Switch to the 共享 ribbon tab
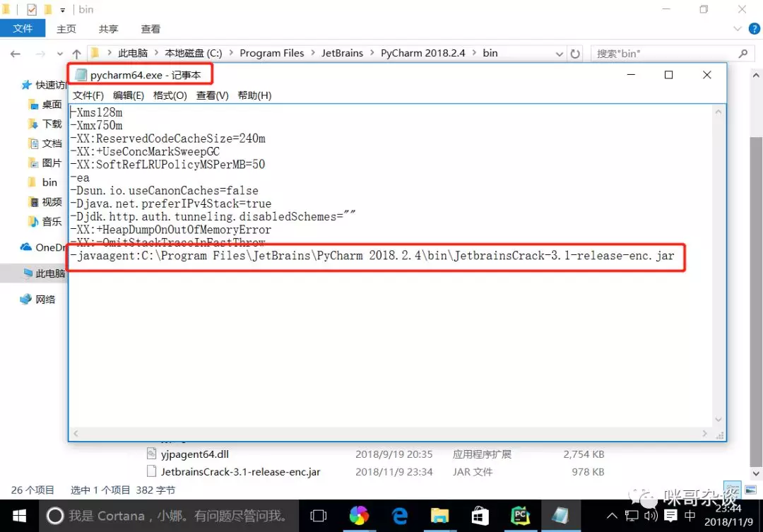This screenshot has height=532, width=763. [108, 29]
